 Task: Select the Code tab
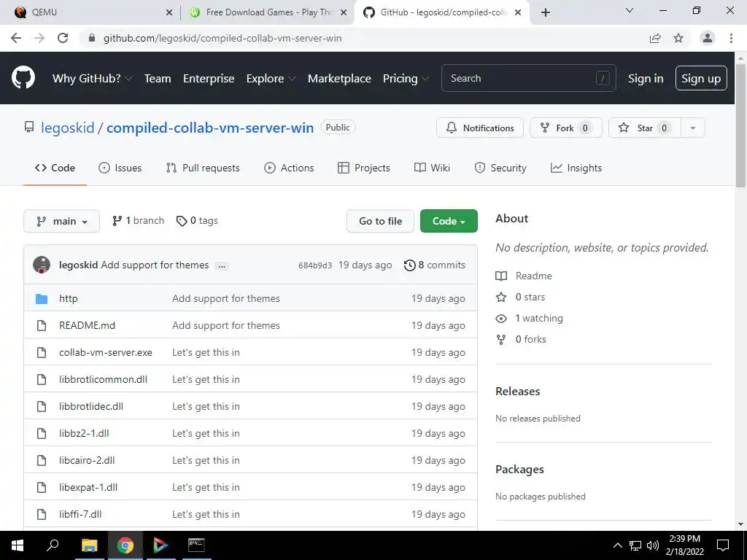(x=55, y=168)
